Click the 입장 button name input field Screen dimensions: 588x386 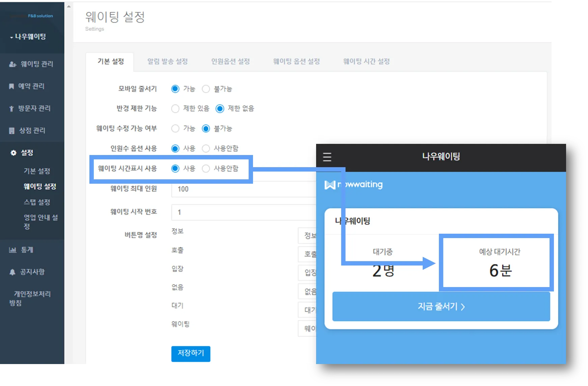coord(307,273)
